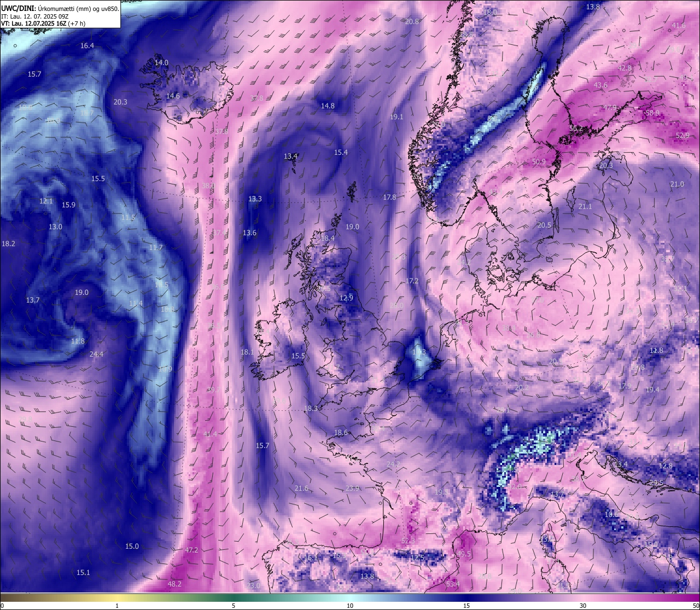Click the 21.1 value label
This screenshot has height=610, width=700.
point(585,207)
